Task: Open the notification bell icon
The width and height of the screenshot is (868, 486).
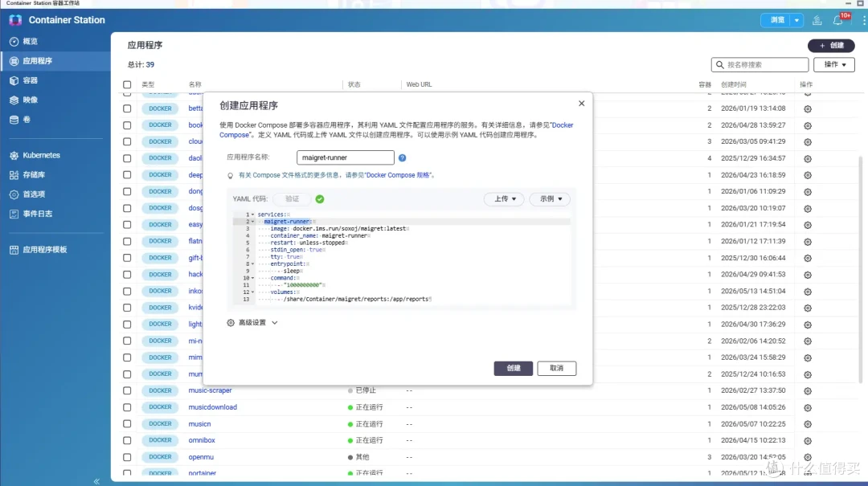Action: (838, 20)
